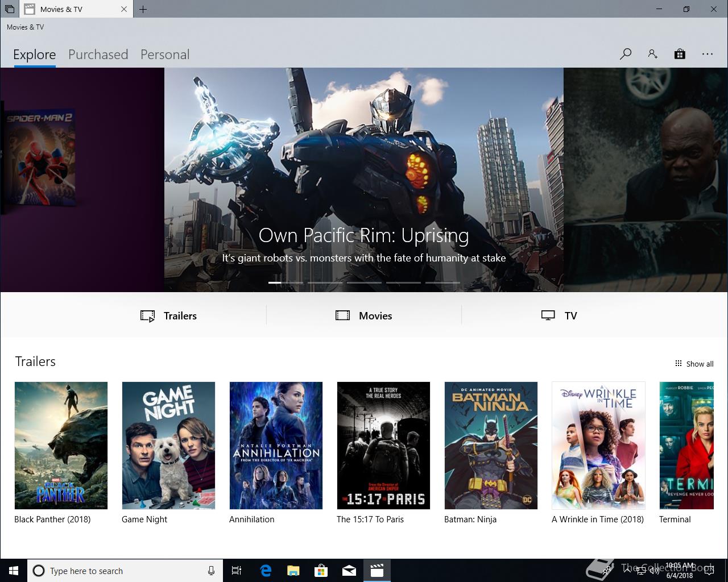Click 'The 15:17 To Paris' title text
The height and width of the screenshot is (582, 728).
(x=370, y=519)
